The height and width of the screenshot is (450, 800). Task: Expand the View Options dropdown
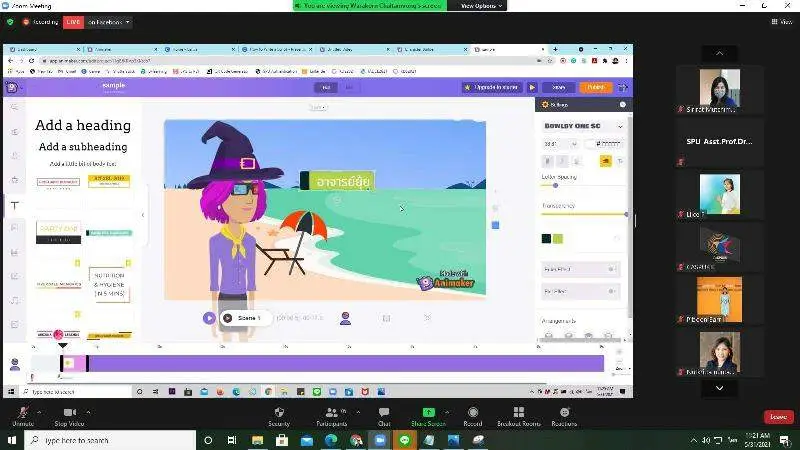480,5
